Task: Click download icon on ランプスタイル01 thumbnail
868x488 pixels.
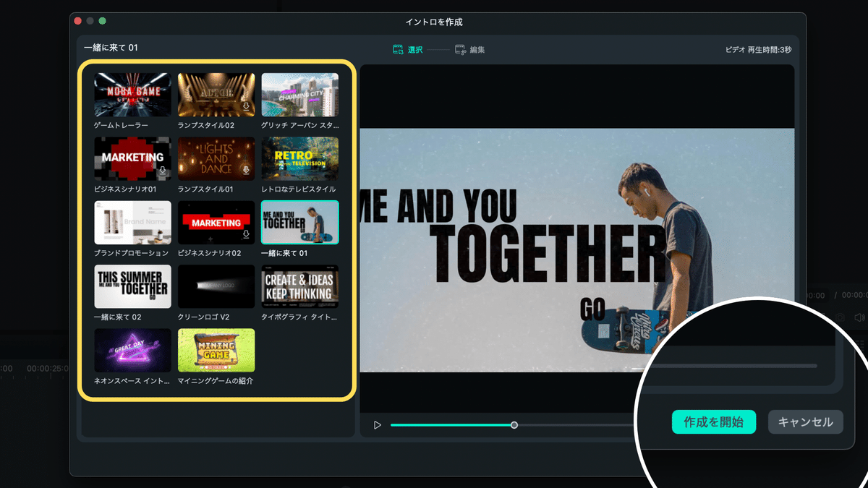Action: pos(247,171)
